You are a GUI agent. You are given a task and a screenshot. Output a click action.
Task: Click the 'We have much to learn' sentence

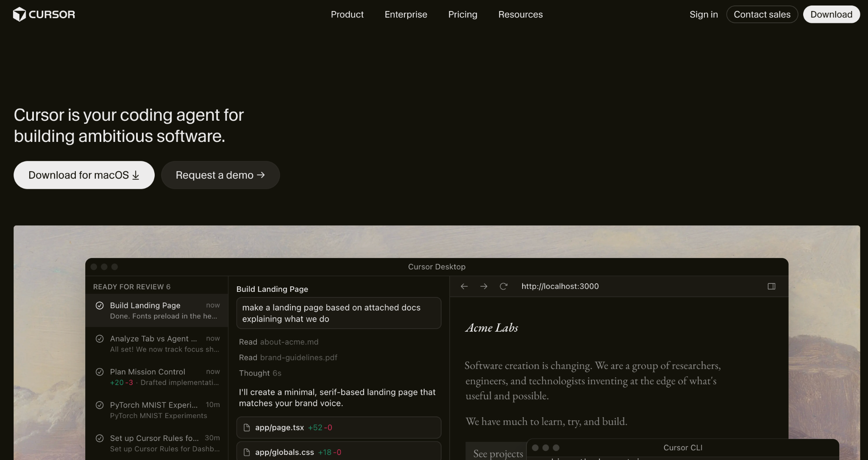546,421
